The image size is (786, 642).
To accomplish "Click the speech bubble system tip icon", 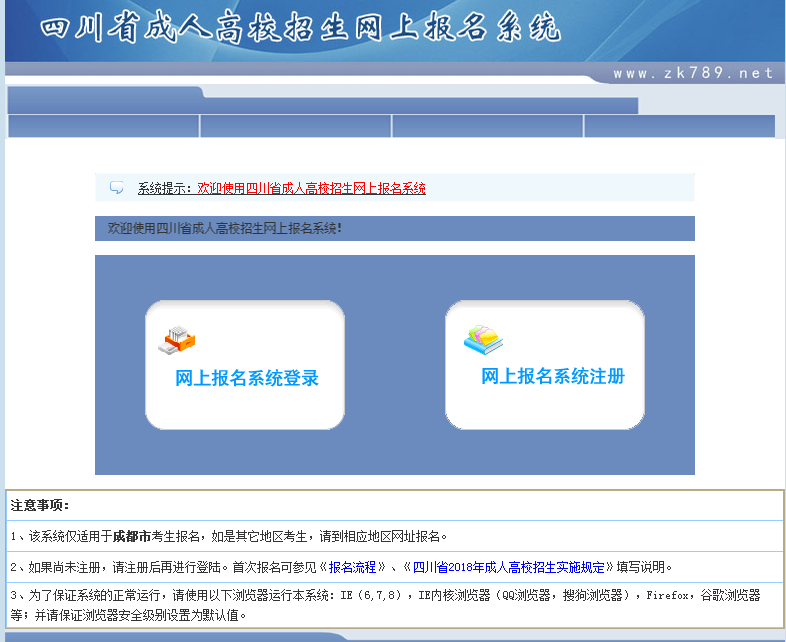I will tap(116, 187).
